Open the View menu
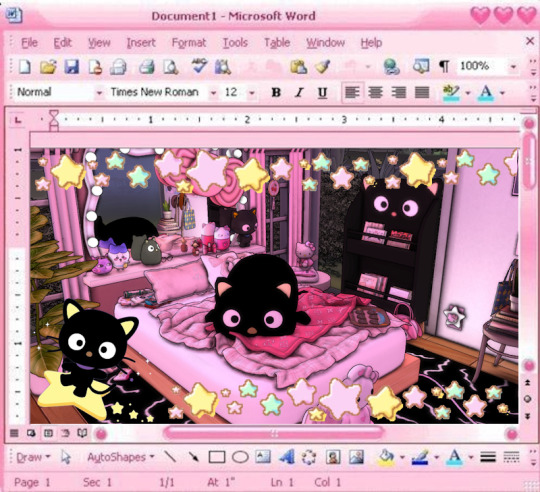Screen dimensions: 540x492 [99, 43]
